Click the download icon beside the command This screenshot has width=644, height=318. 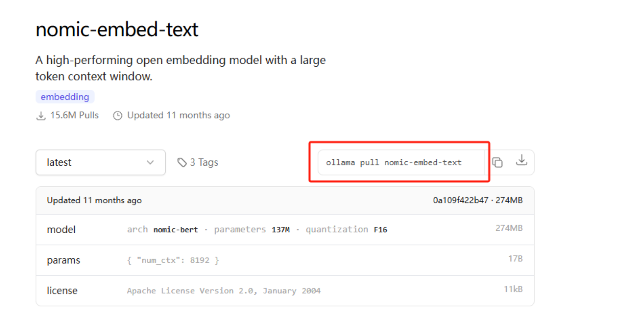click(521, 160)
